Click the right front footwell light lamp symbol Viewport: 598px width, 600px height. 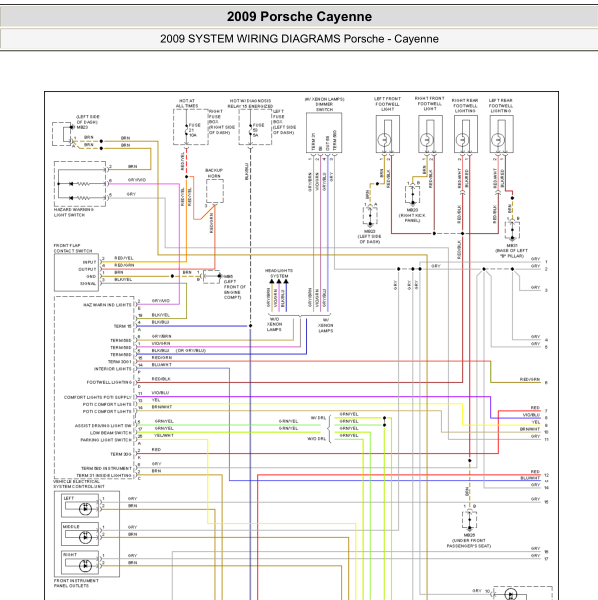click(426, 140)
